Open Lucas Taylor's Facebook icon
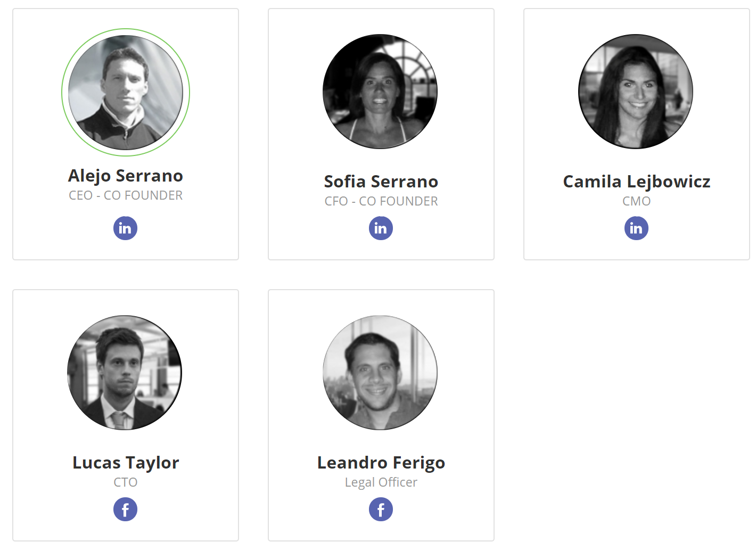This screenshot has width=756, height=550. tap(126, 510)
